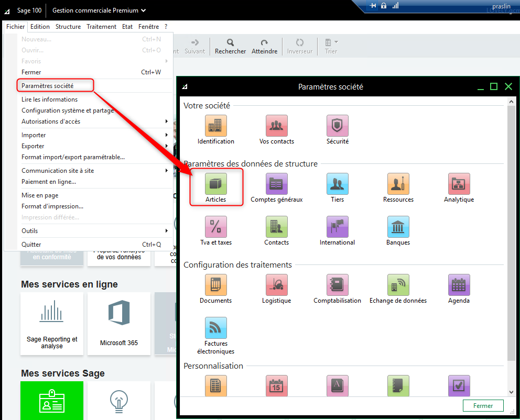The image size is (520, 420).
Task: Open the Contacts building icon
Action: (x=277, y=227)
